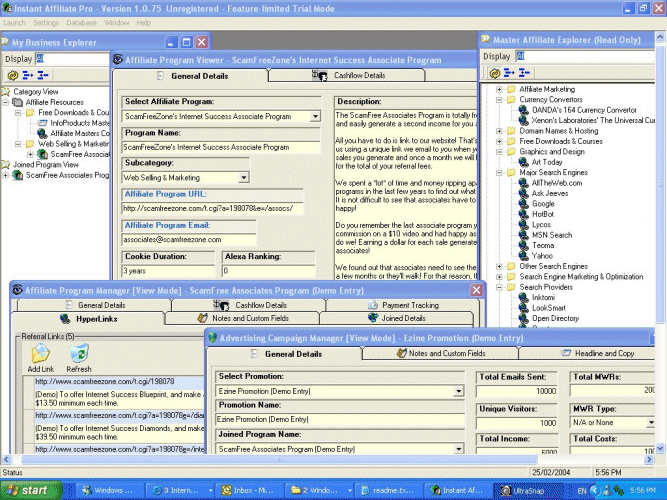Open Subcategory dropdown Web Selling & Marketing

click(243, 178)
